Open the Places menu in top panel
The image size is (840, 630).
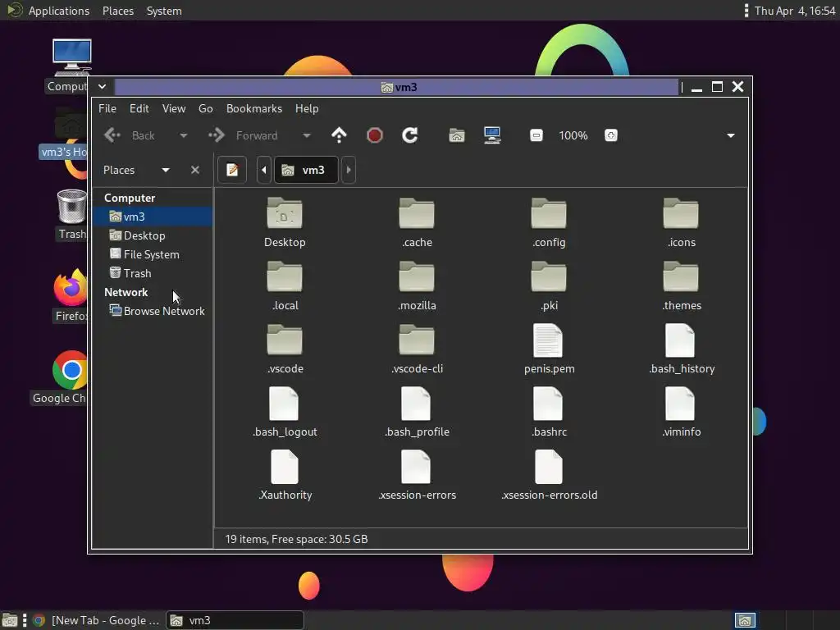point(118,11)
